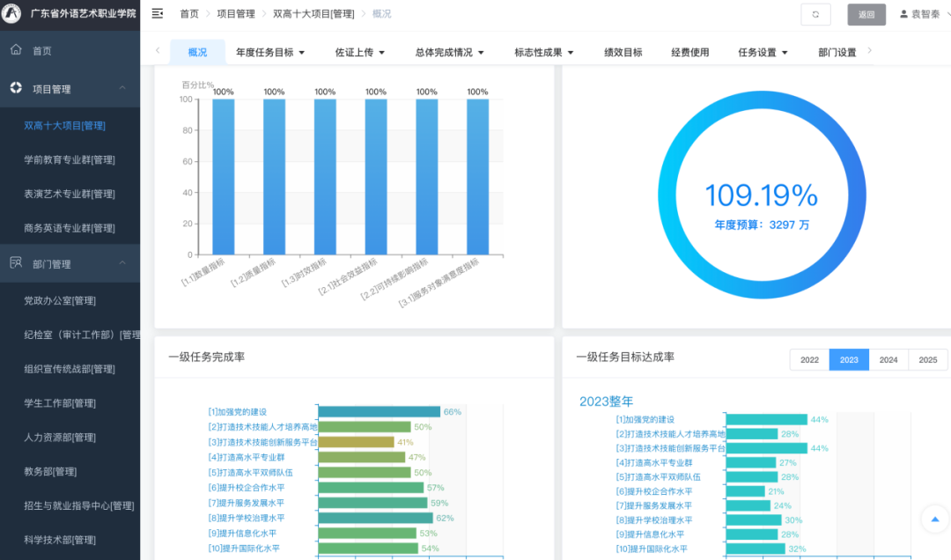The image size is (951, 560).
Task: Click the 项目管理 sidebar icon
Action: (16, 88)
